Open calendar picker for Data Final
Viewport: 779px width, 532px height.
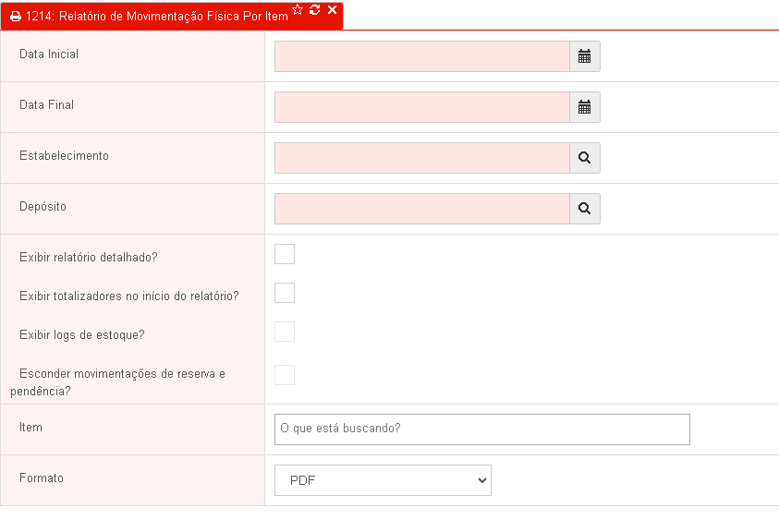coord(585,107)
